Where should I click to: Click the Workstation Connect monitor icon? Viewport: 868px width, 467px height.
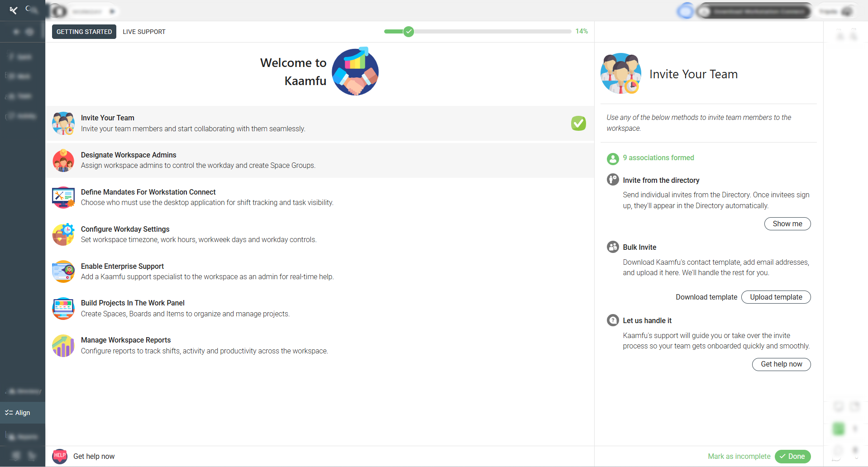[x=63, y=198]
